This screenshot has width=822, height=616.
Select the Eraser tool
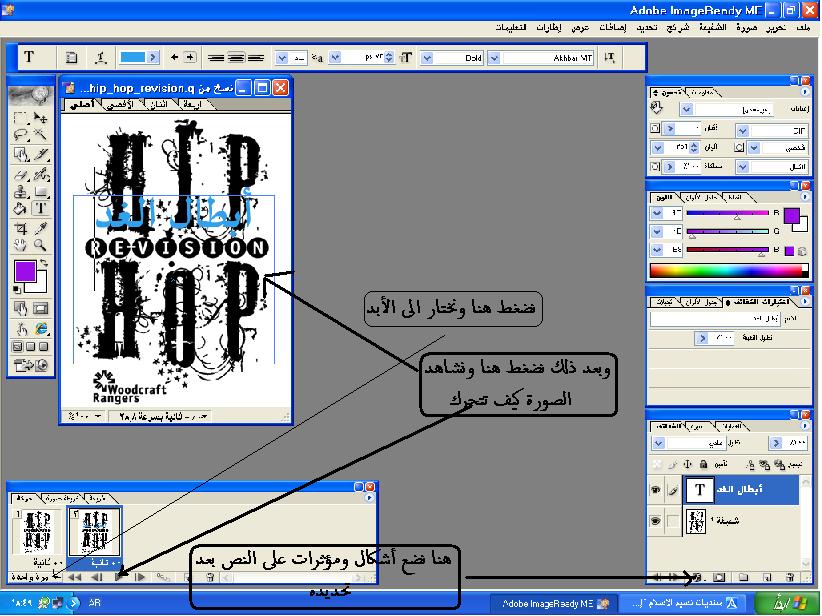pos(20,174)
